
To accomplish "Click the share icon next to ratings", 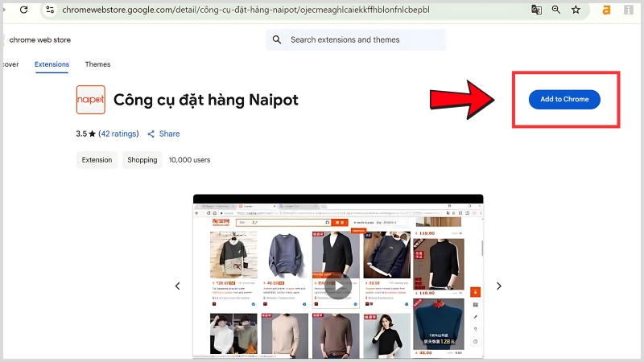I will click(151, 134).
